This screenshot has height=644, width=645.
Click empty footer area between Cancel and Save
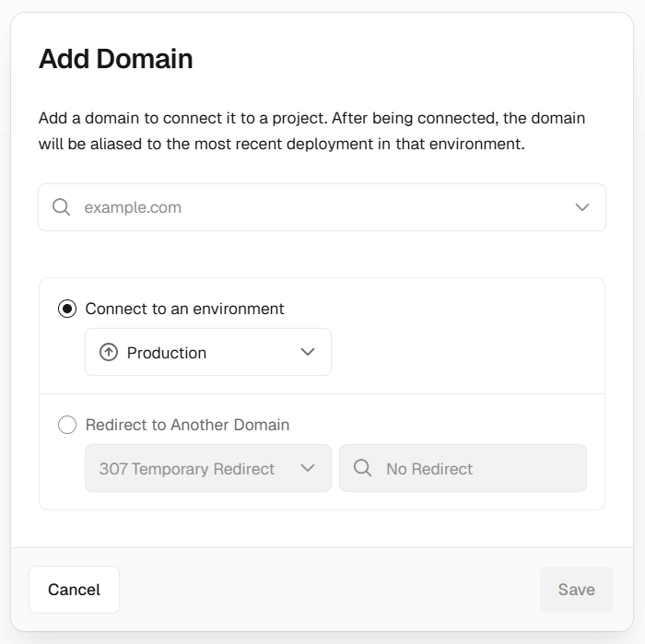(x=329, y=590)
